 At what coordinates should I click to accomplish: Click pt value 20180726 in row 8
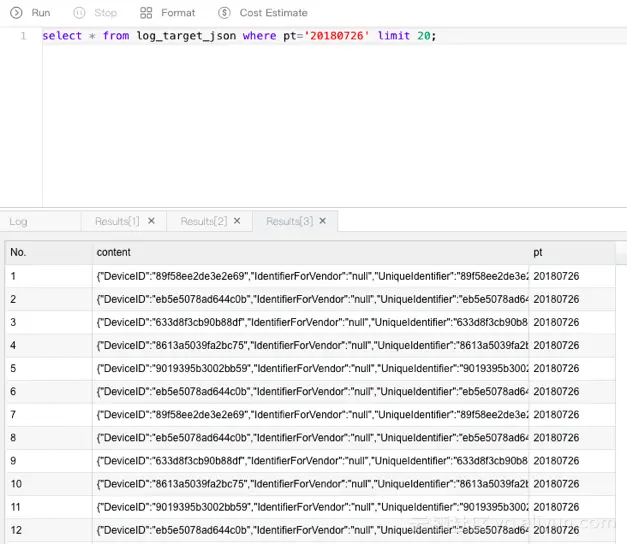556,438
